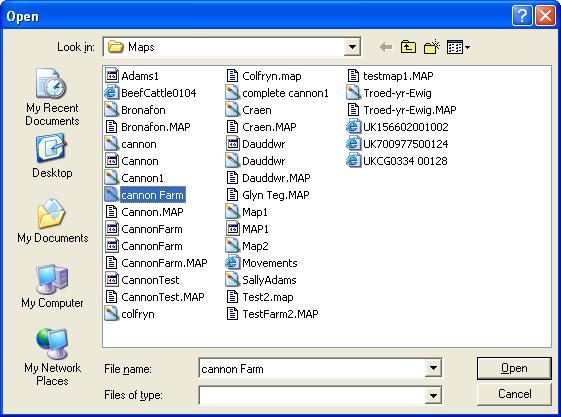Select the BeefCattle0104 file
This screenshot has width=561, height=417.
[151, 93]
